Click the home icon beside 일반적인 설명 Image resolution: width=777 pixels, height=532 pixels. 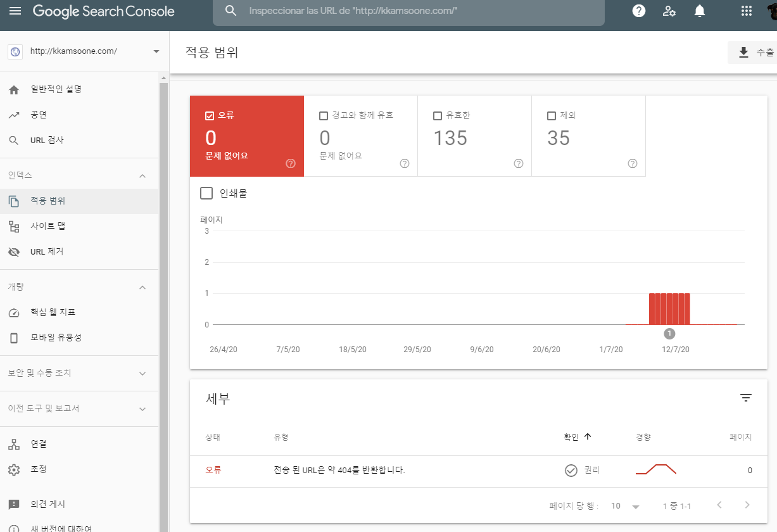pos(14,90)
